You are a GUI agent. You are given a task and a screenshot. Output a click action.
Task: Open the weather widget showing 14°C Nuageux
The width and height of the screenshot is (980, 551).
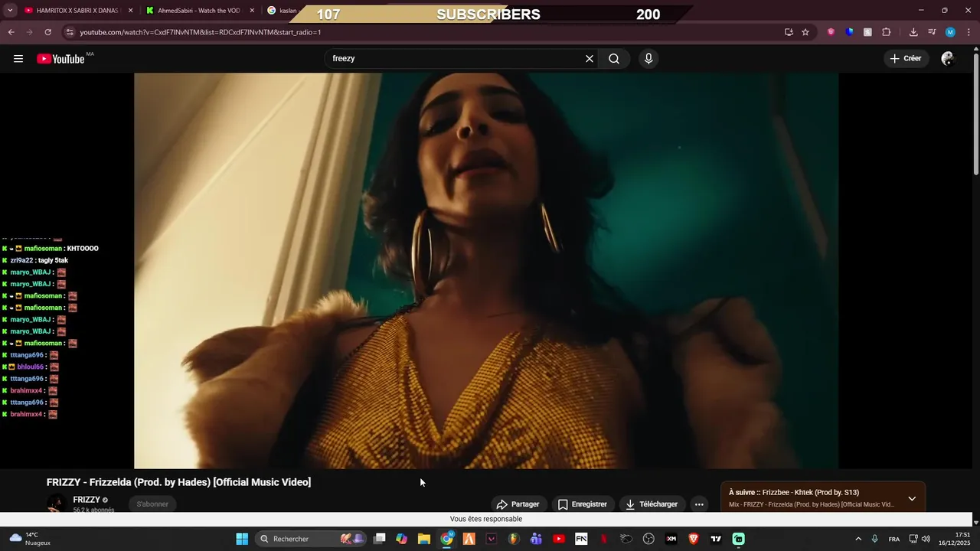click(x=31, y=539)
